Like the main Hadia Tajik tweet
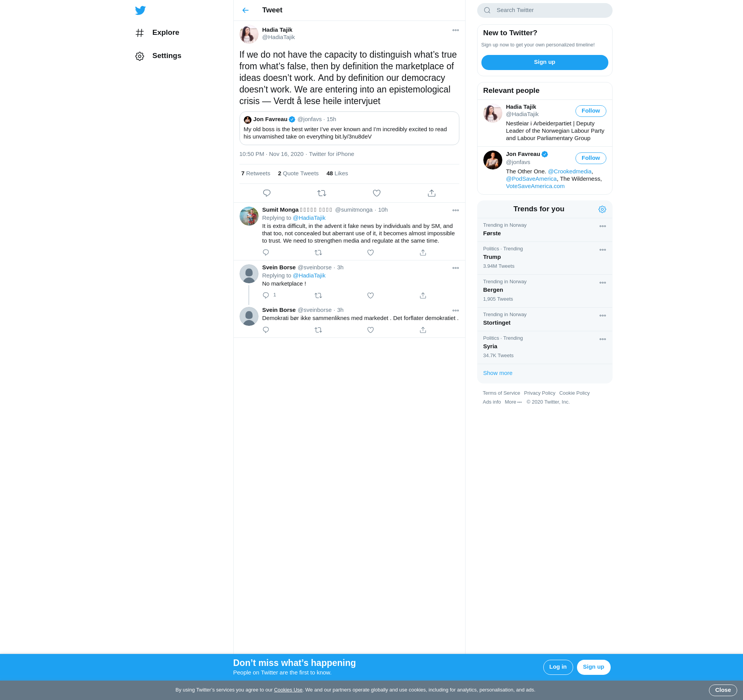This screenshot has width=743, height=700. (377, 193)
